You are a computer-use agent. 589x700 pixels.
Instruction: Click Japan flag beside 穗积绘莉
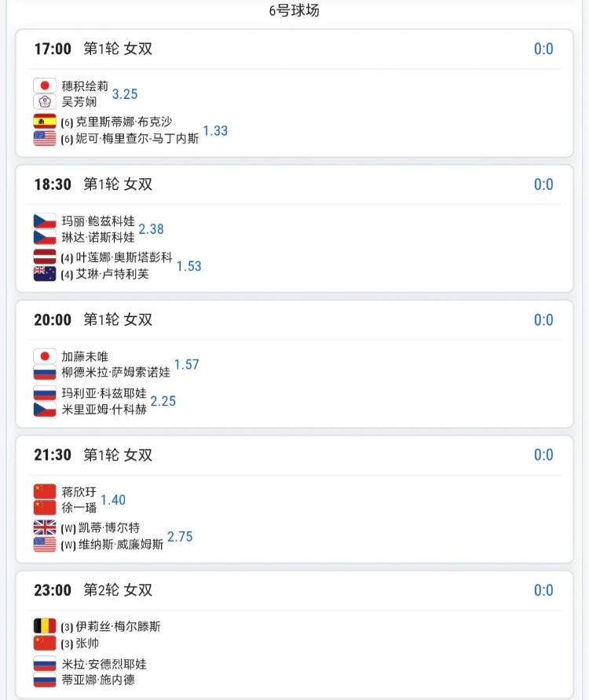point(45,86)
